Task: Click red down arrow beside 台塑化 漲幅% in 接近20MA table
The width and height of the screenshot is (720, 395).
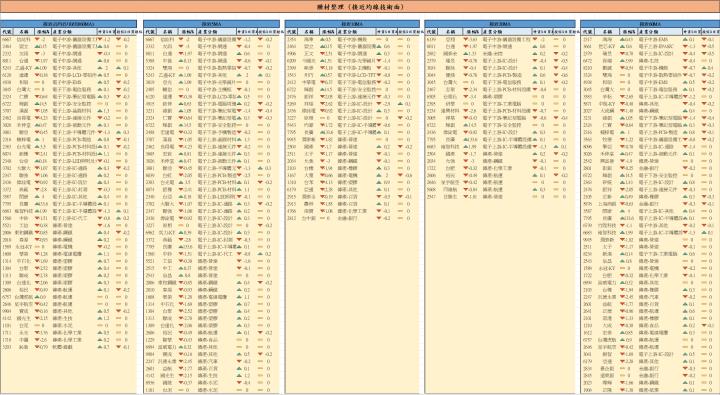Action: 465,96
